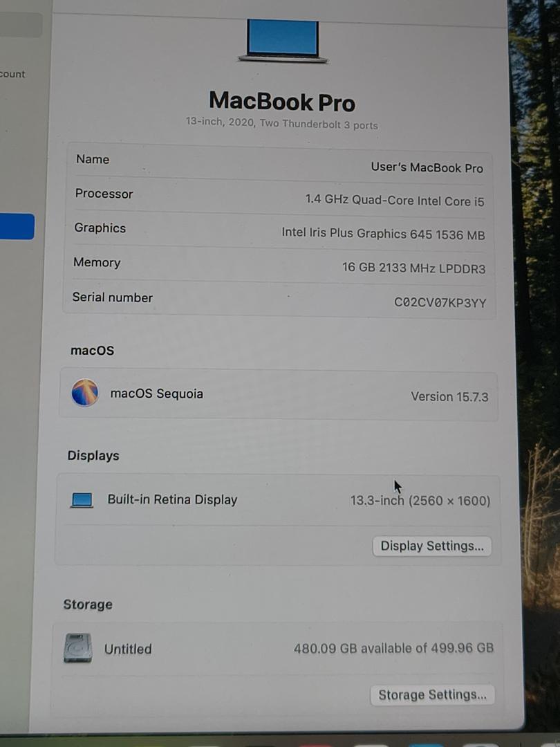Screen dimensions: 560x747
Task: Click the sidebar search field
Action: tap(21, 26)
